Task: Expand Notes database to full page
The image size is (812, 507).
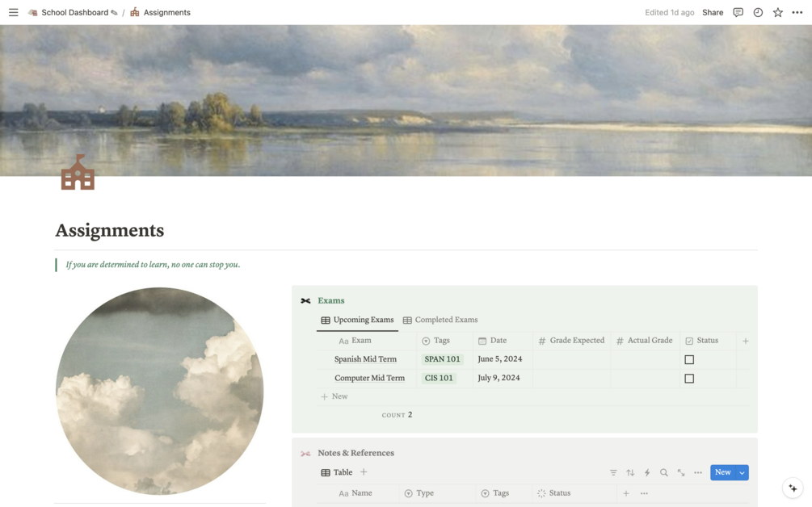Action: pos(681,472)
